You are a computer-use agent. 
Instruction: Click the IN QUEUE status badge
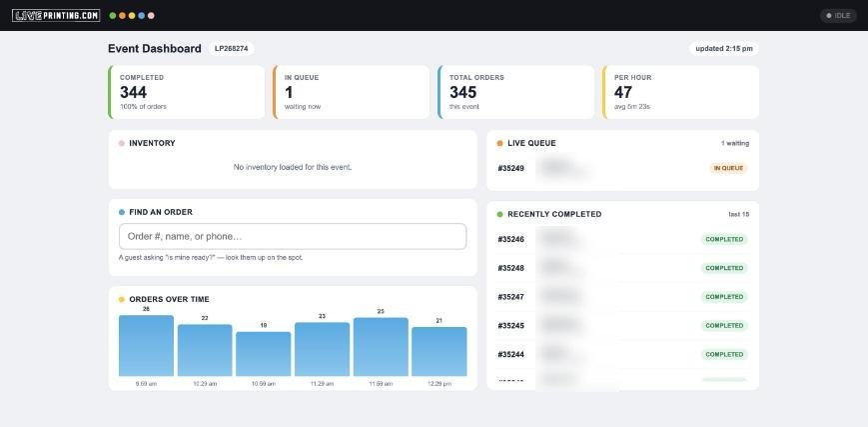[x=728, y=168]
